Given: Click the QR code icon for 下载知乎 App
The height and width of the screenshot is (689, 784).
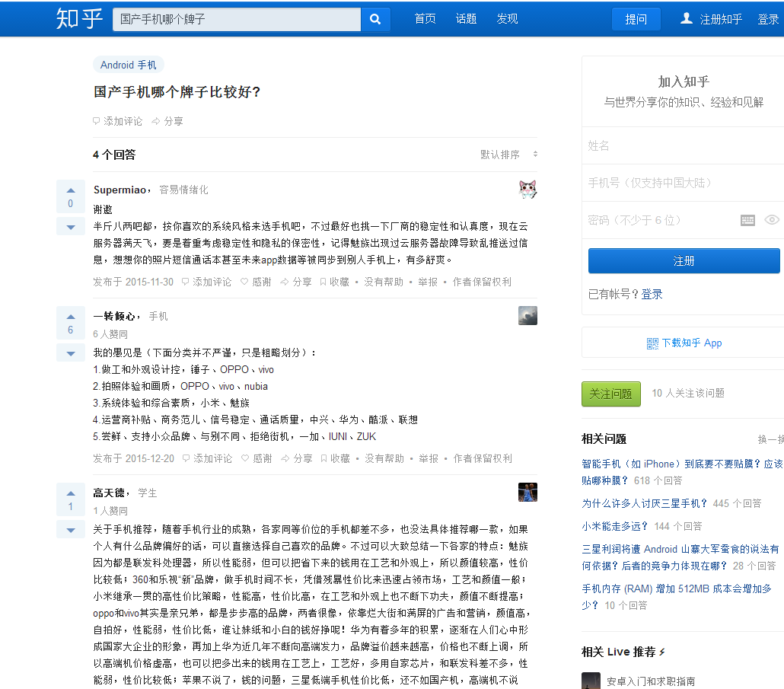Looking at the screenshot, I should pos(652,343).
